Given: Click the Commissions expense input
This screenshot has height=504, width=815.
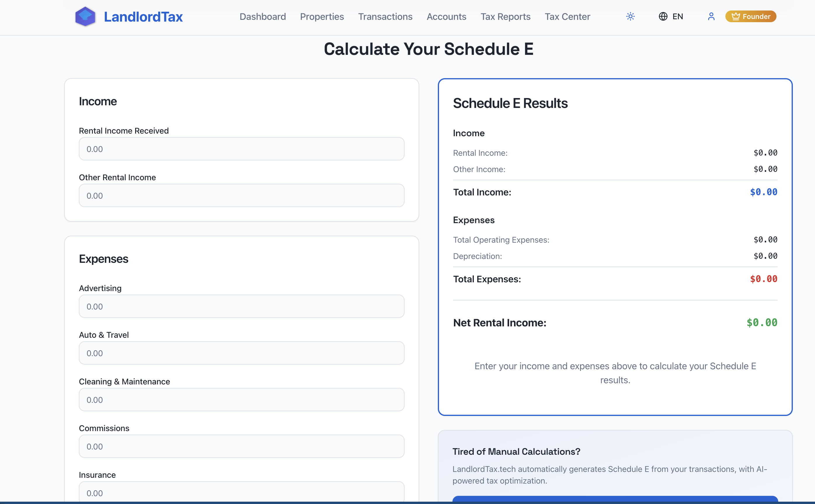Looking at the screenshot, I should (x=241, y=446).
